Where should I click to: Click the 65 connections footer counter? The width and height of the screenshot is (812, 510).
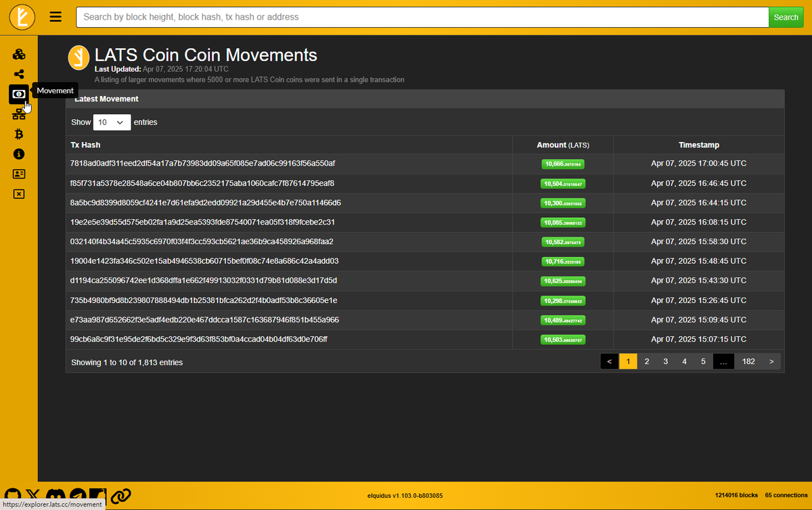click(x=786, y=496)
